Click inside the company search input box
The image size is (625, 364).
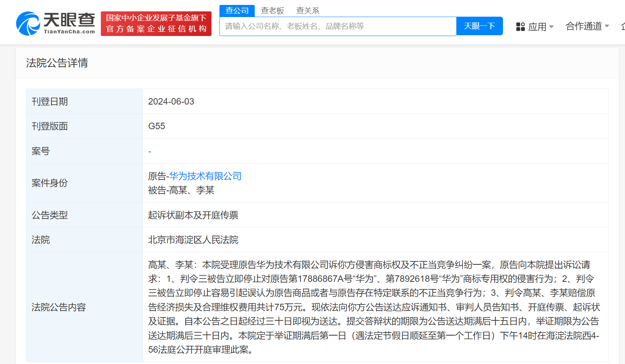[337, 26]
